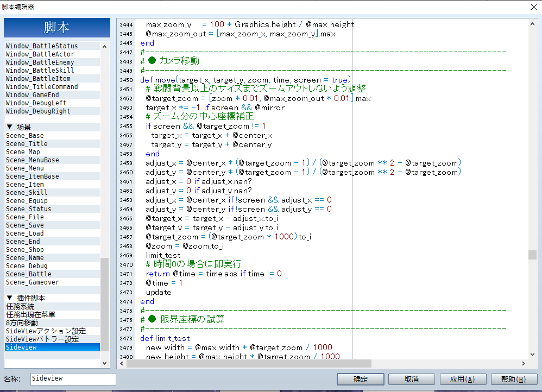Select the Scene_Equip script
Screen dimensions: 542x392
[53, 201]
